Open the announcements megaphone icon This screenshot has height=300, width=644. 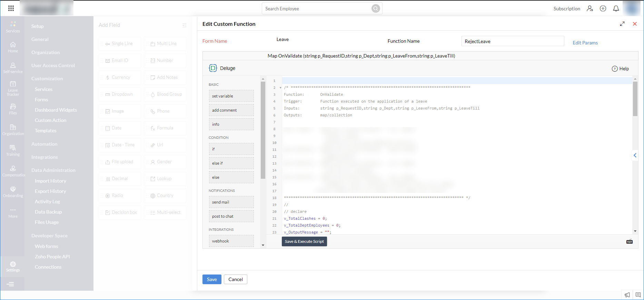click(x=627, y=295)
